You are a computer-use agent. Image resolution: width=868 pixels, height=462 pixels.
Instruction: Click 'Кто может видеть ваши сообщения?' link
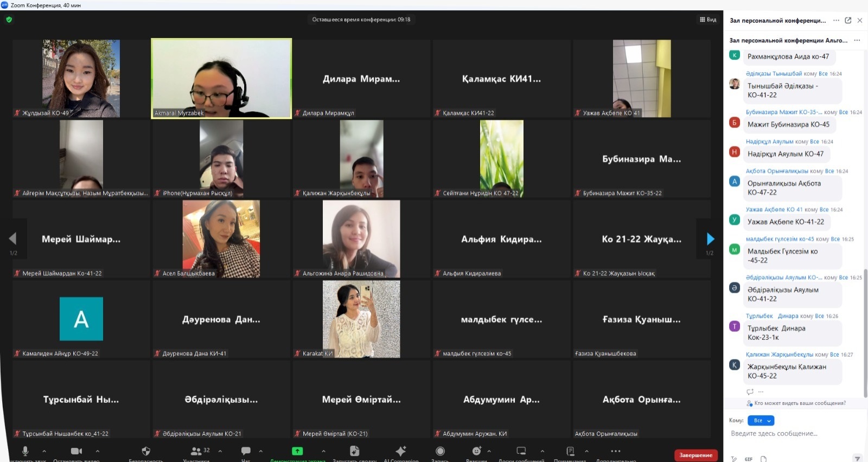tap(799, 403)
